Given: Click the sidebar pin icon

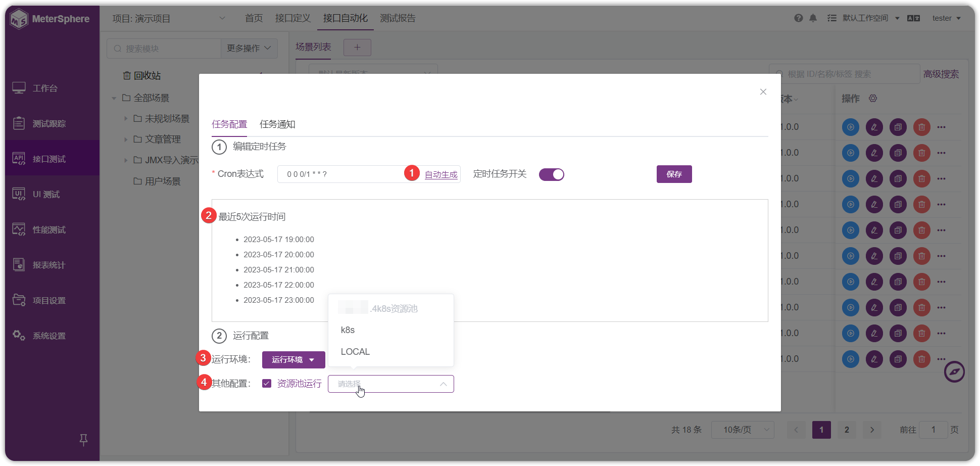Looking at the screenshot, I should click(84, 440).
